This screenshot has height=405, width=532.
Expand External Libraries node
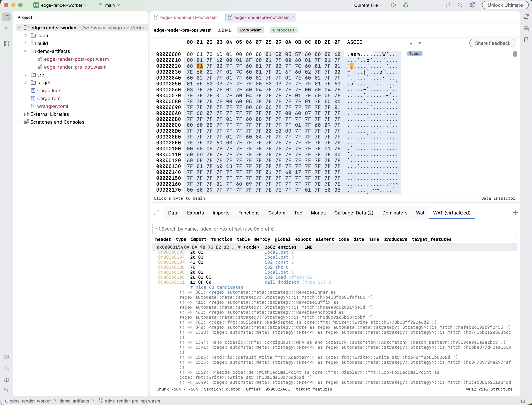(x=19, y=114)
